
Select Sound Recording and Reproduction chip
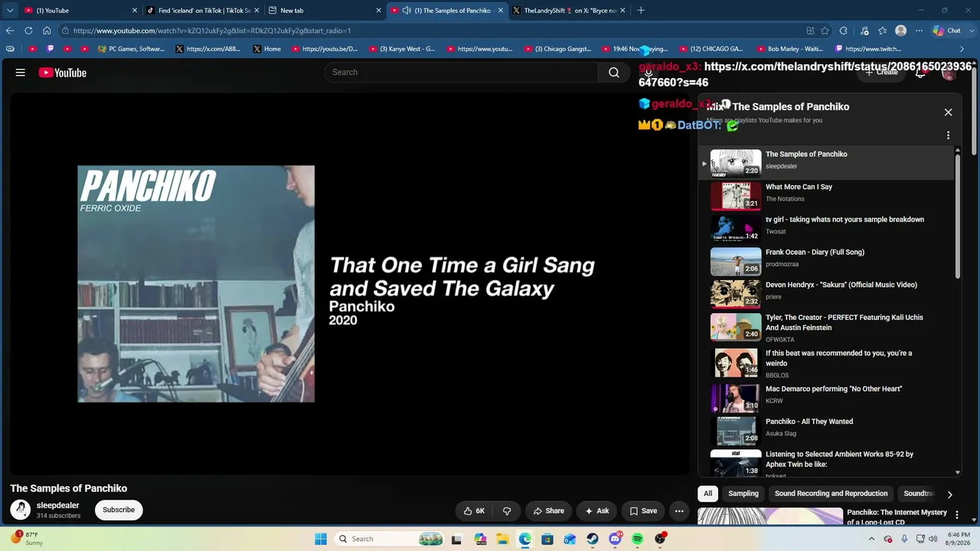pos(831,494)
